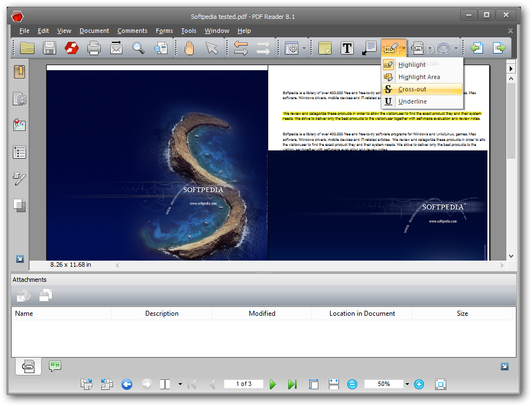The image size is (532, 406).
Task: Select the Typewriter text tool
Action: click(347, 48)
